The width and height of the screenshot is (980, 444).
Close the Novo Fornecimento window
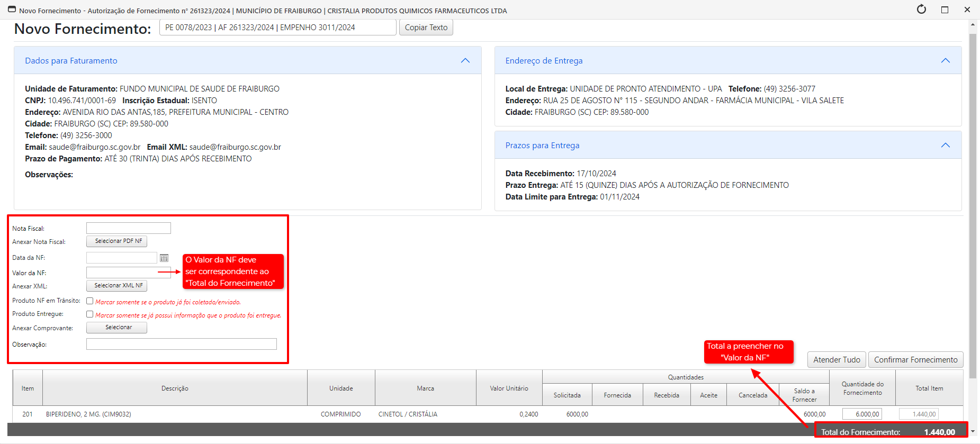click(x=967, y=10)
